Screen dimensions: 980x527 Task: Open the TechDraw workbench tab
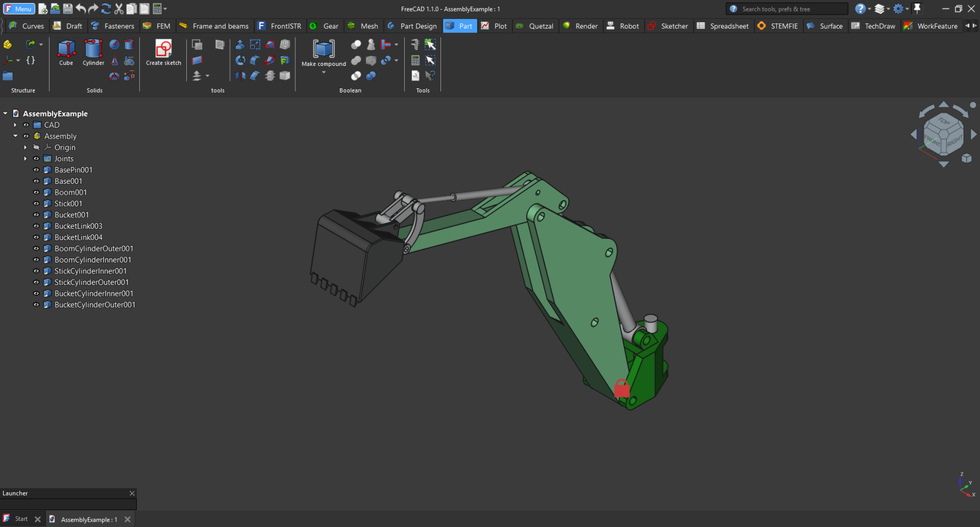[x=873, y=26]
